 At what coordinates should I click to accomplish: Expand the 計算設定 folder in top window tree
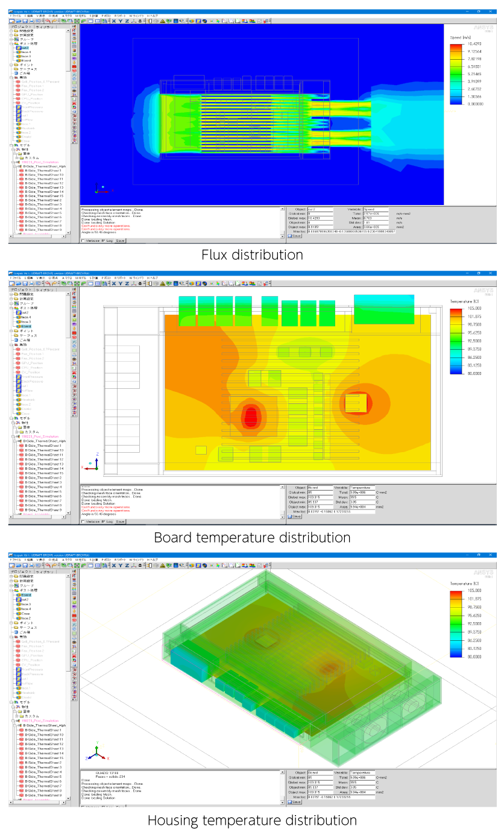11,35
